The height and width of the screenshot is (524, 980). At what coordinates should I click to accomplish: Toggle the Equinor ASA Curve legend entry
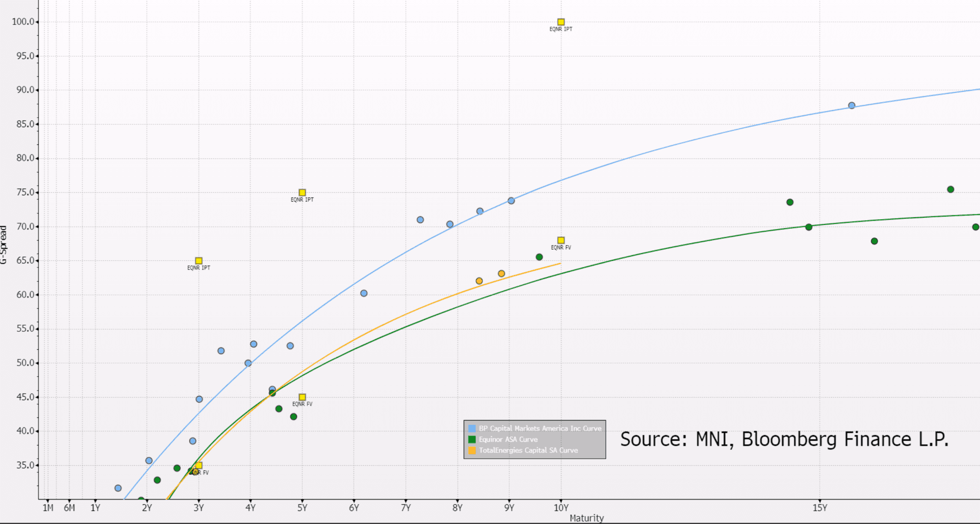point(508,439)
